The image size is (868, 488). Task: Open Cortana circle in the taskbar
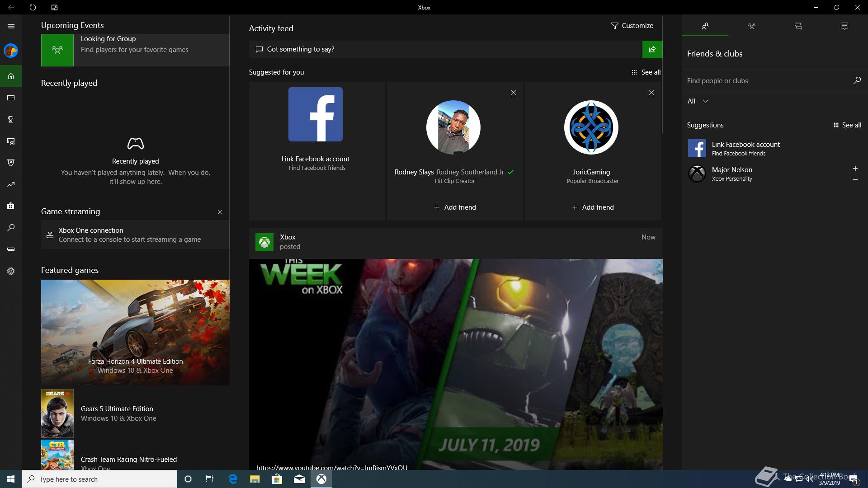(x=188, y=479)
